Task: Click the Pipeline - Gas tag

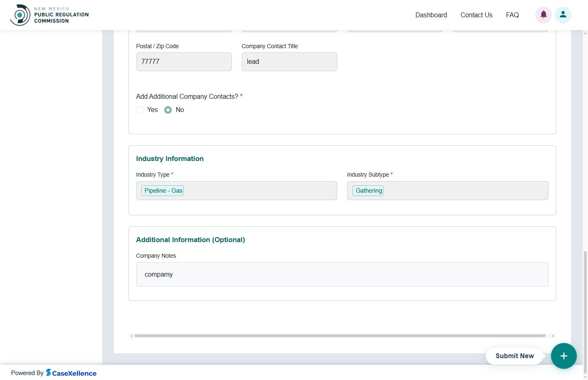Action: pos(163,191)
